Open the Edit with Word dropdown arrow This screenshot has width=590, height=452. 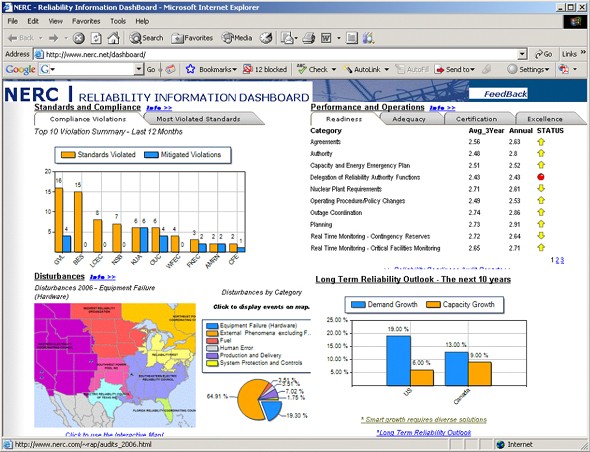coord(338,38)
